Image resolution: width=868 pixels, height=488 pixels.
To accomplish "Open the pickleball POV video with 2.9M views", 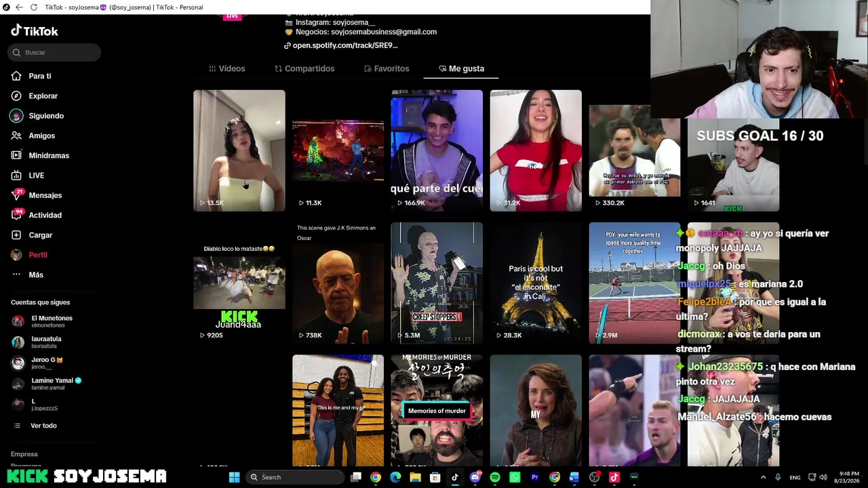I will click(635, 283).
